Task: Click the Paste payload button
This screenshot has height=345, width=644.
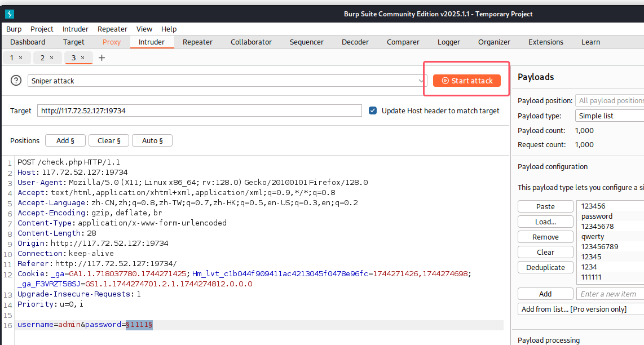Action: (x=545, y=206)
